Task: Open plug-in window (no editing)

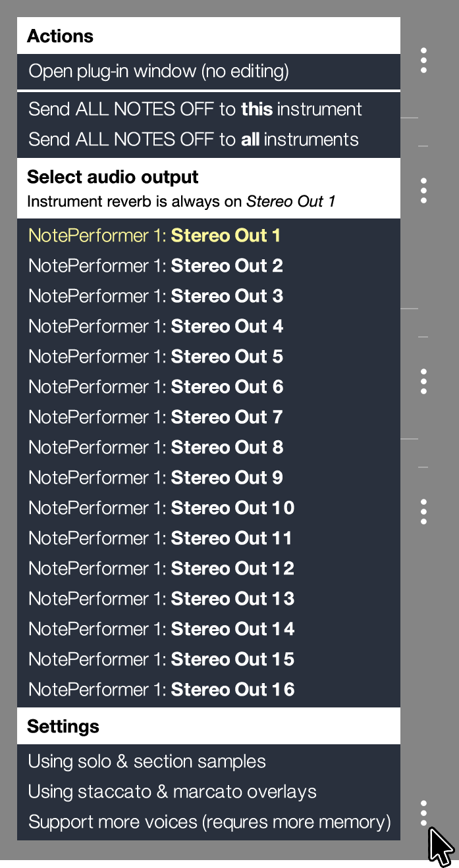Action: click(x=209, y=71)
